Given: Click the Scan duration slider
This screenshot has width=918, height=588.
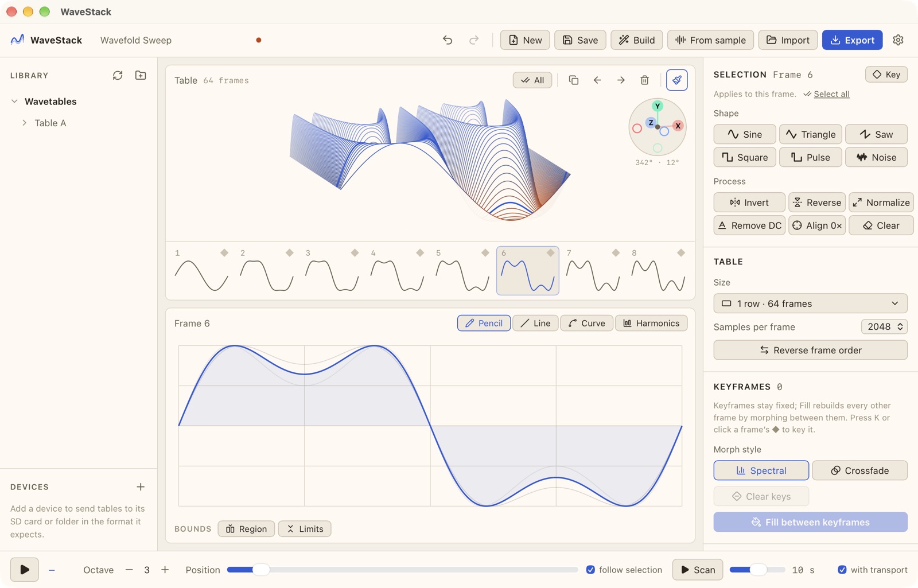Looking at the screenshot, I should pyautogui.click(x=757, y=570).
